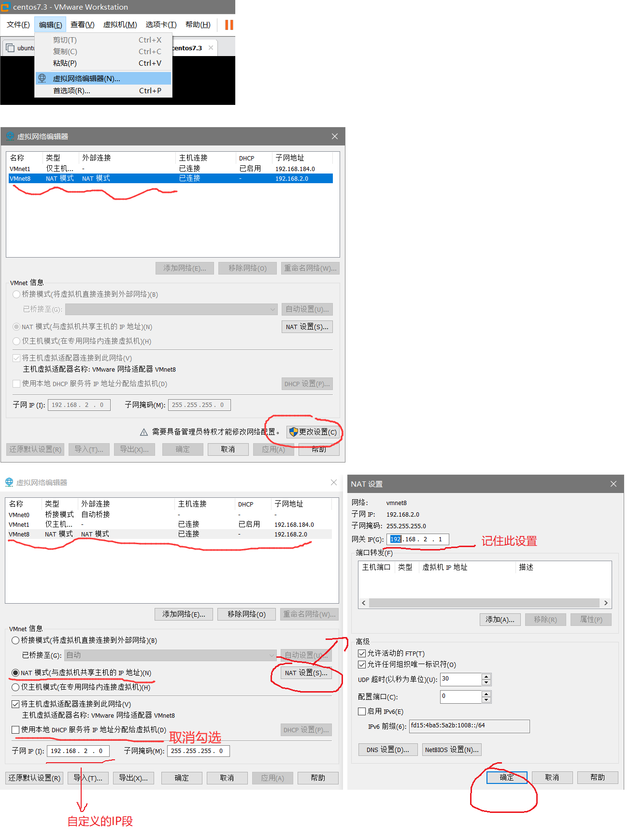The image size is (629, 840).
Task: Click UDP timeout spinner up arrow
Action: [x=486, y=676]
